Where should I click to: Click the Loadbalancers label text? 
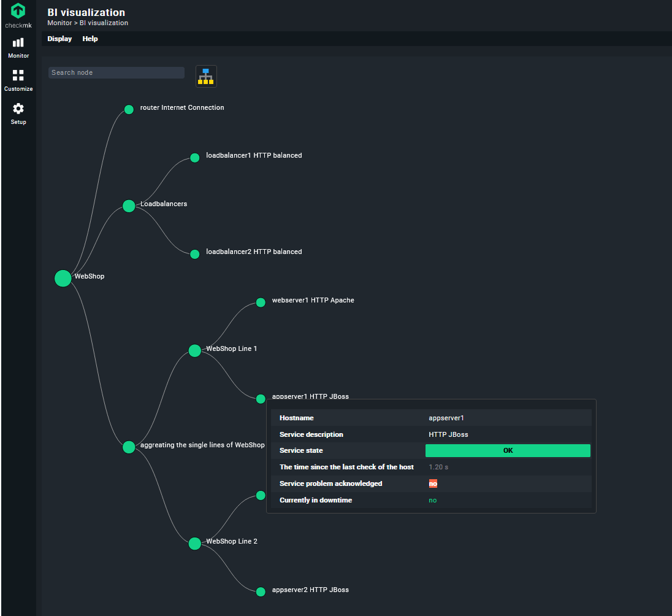(164, 204)
